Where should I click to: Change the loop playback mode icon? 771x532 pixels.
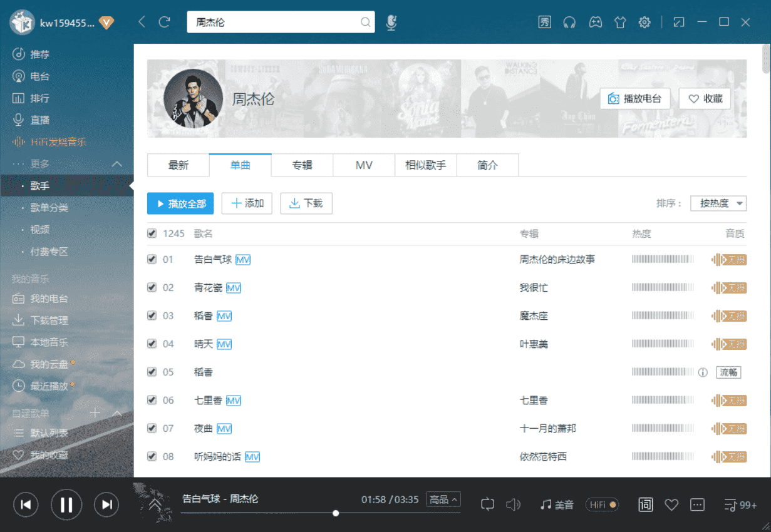coord(488,504)
